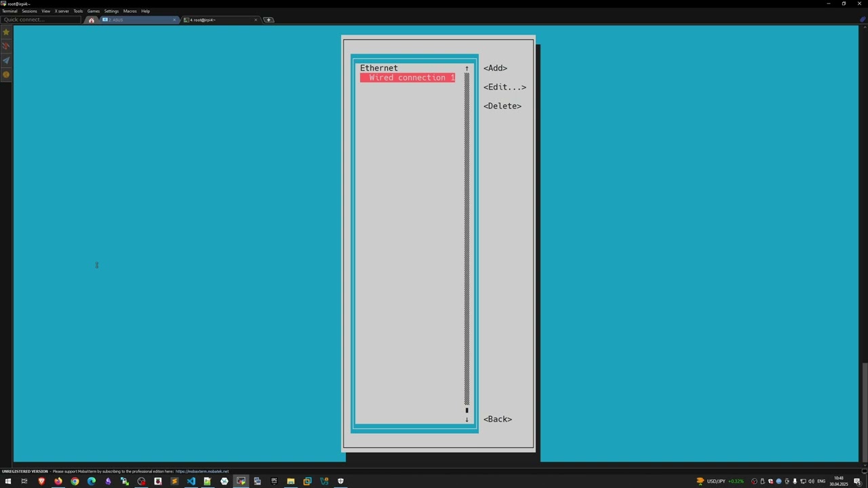This screenshot has width=868, height=488.
Task: Open the X server menu
Action: click(62, 11)
